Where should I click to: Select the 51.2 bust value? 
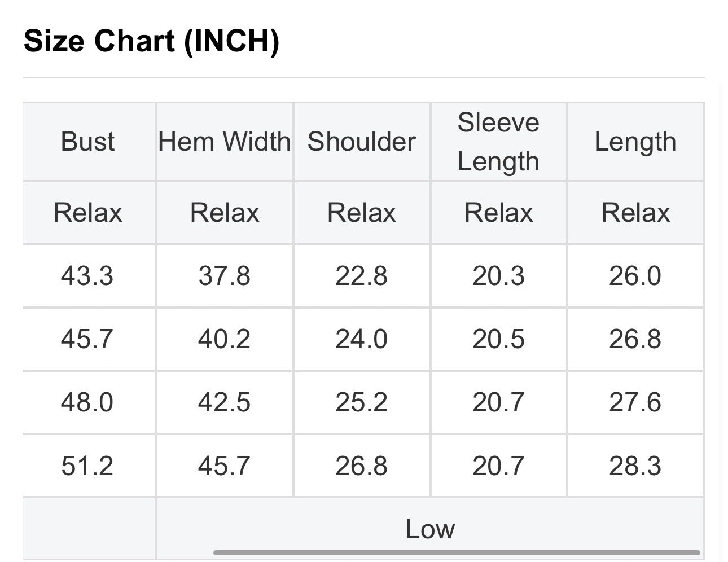[x=87, y=466]
